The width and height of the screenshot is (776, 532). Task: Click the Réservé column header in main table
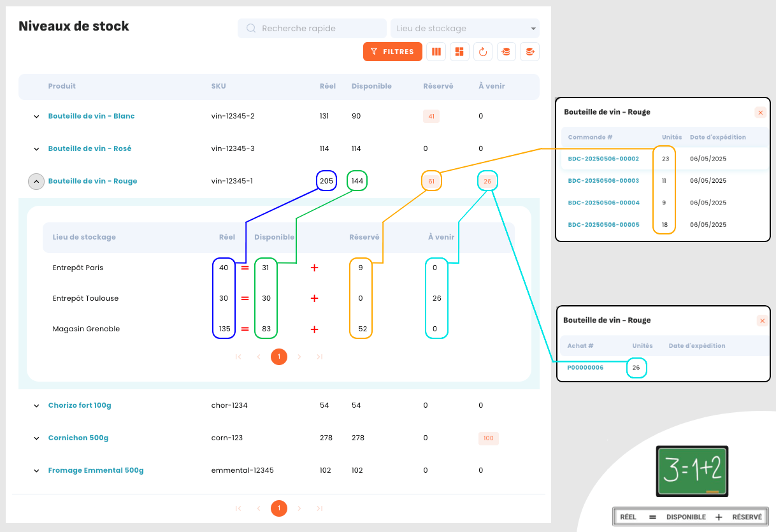coord(438,86)
